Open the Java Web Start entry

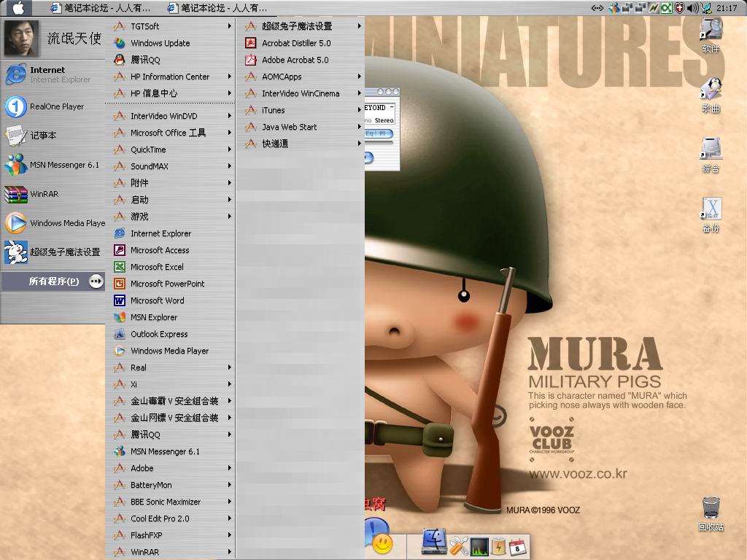301,127
